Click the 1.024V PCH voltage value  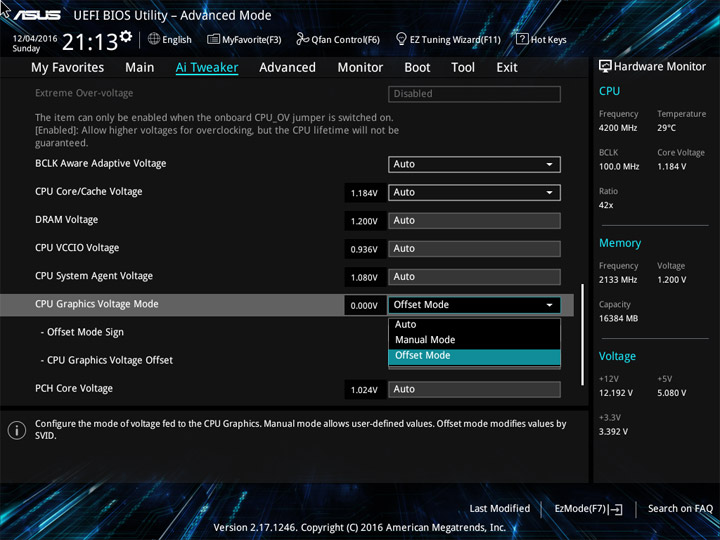coord(365,390)
